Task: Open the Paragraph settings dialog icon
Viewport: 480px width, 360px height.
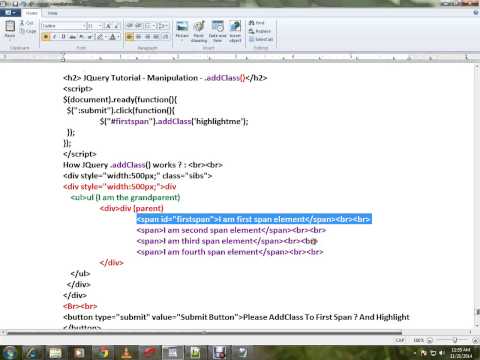Action: (x=165, y=37)
